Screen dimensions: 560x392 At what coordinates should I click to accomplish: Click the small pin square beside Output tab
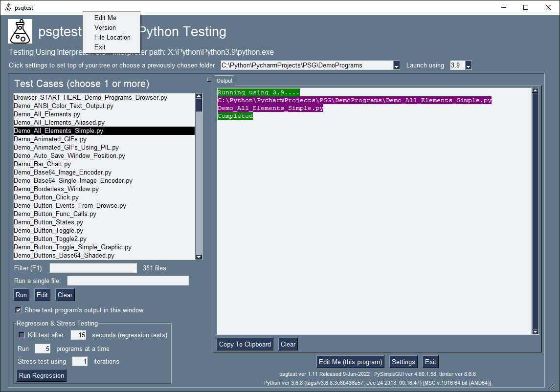pos(209,79)
